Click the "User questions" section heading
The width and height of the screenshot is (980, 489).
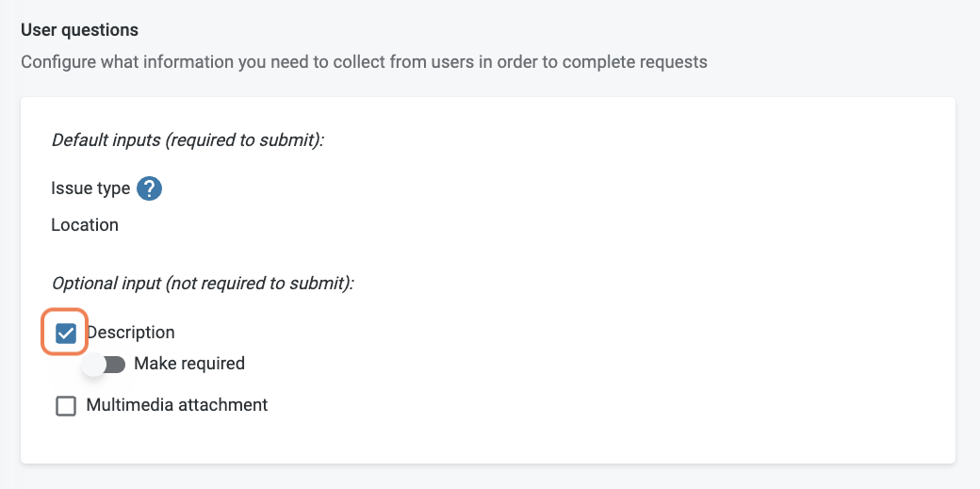pyautogui.click(x=79, y=29)
